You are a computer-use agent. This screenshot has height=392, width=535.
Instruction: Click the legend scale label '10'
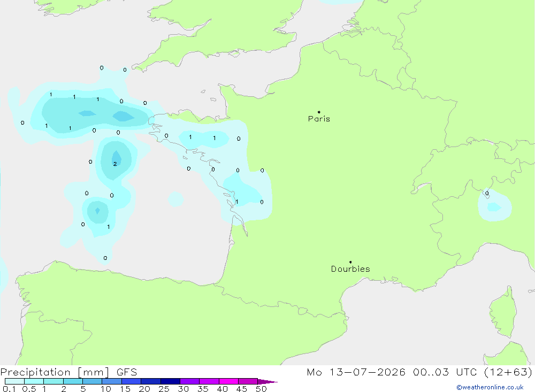[x=106, y=389]
